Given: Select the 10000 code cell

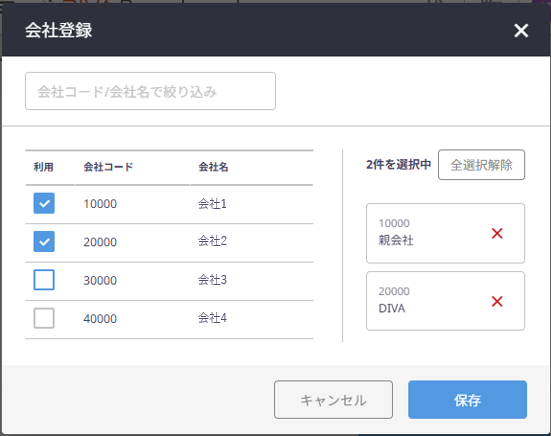Looking at the screenshot, I should (100, 204).
